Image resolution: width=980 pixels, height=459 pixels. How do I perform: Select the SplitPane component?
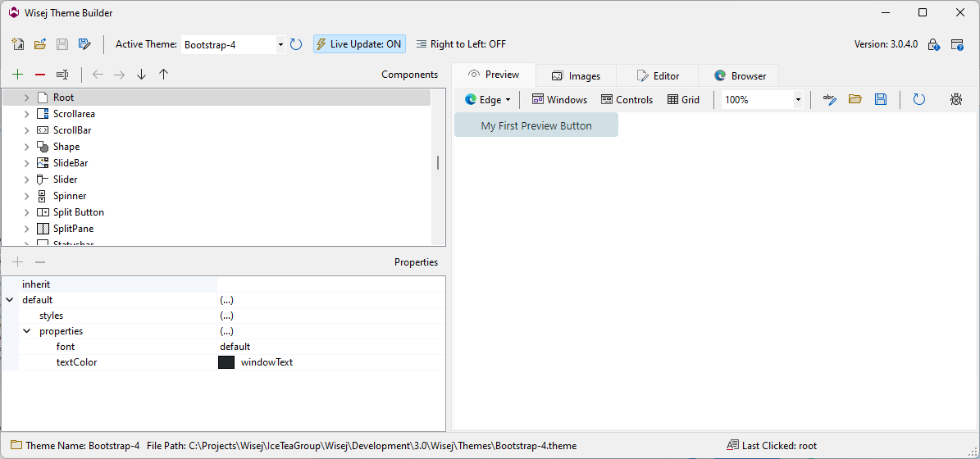coord(73,229)
